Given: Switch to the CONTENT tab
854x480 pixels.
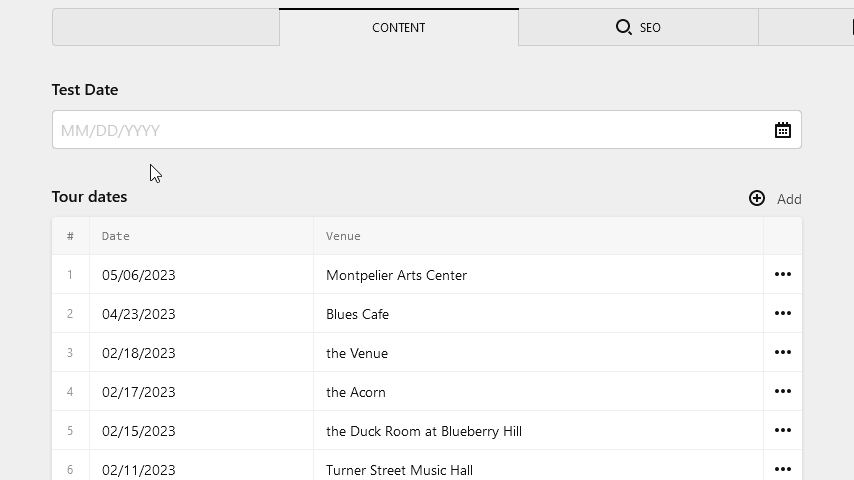Looking at the screenshot, I should pos(399,27).
